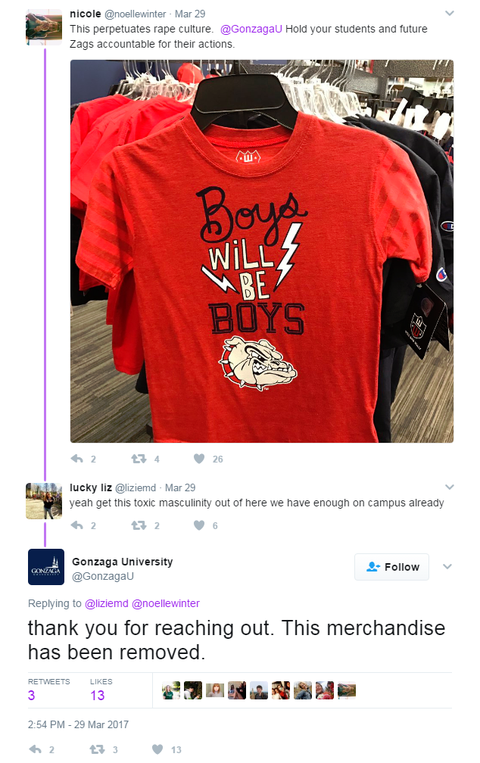
Task: Open the @noellewinter link in Replying to
Action: [166, 603]
